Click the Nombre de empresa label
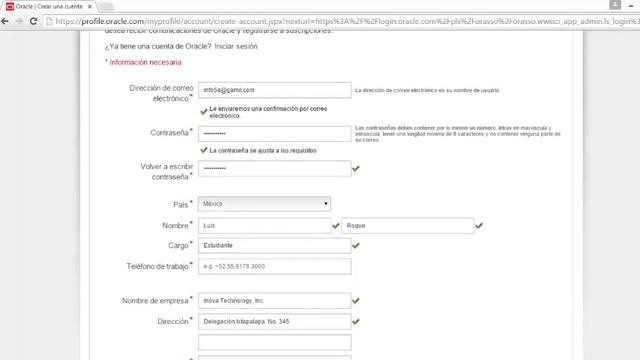The image size is (640, 360). (155, 300)
